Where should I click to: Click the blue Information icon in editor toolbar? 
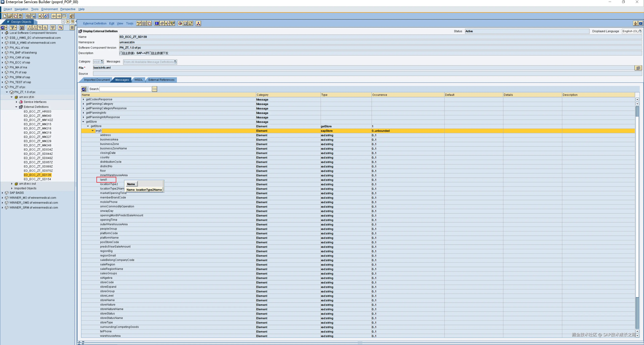[157, 23]
